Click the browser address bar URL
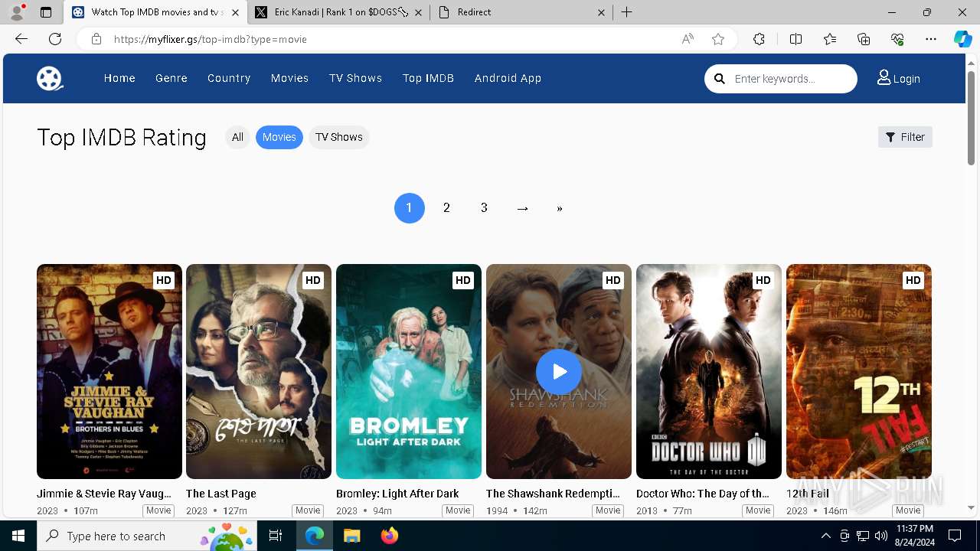The height and width of the screenshot is (551, 980). [x=211, y=39]
